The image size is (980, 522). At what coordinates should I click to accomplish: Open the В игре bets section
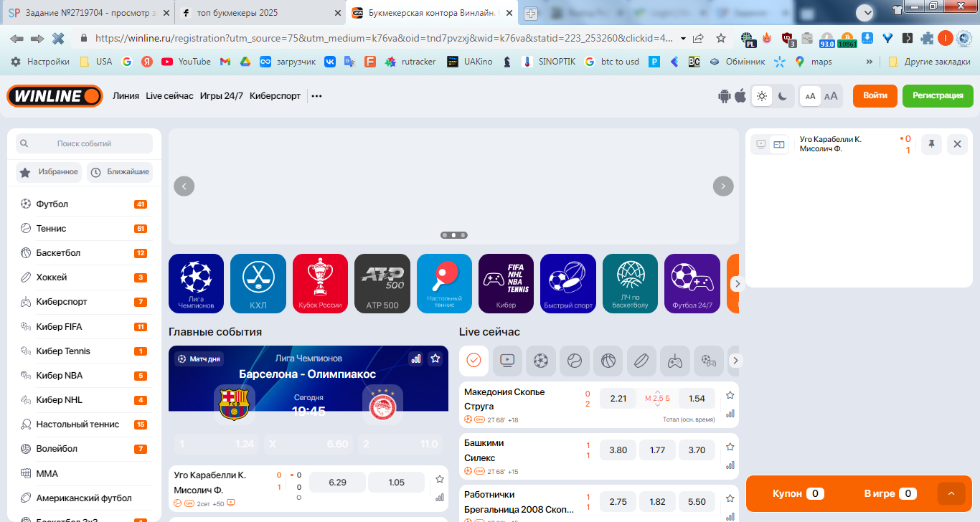point(890,493)
